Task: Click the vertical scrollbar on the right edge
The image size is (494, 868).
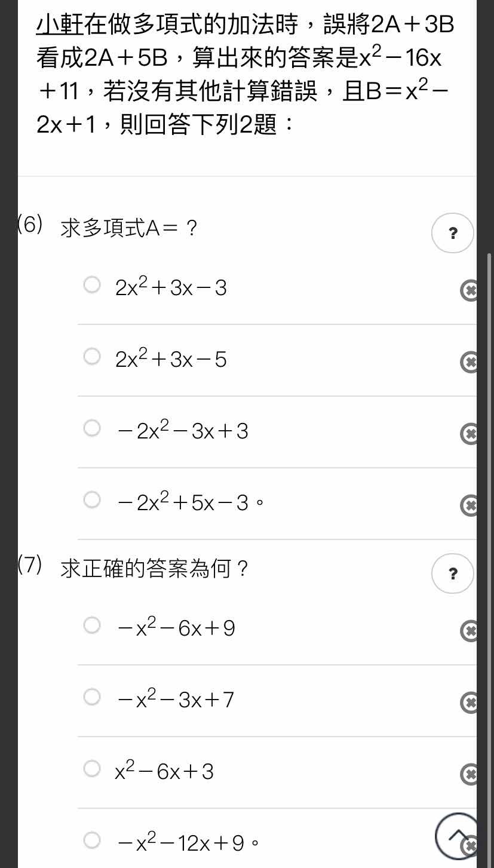Action: point(490,538)
